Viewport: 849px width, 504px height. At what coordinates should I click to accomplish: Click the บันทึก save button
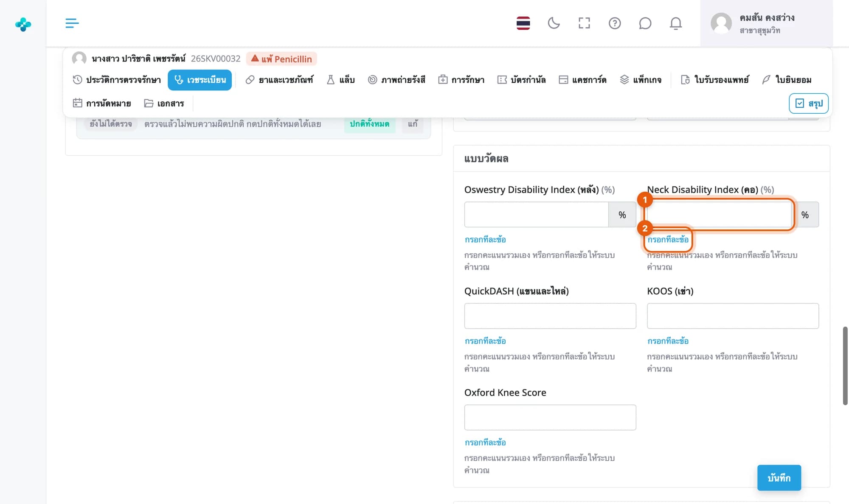[779, 478]
